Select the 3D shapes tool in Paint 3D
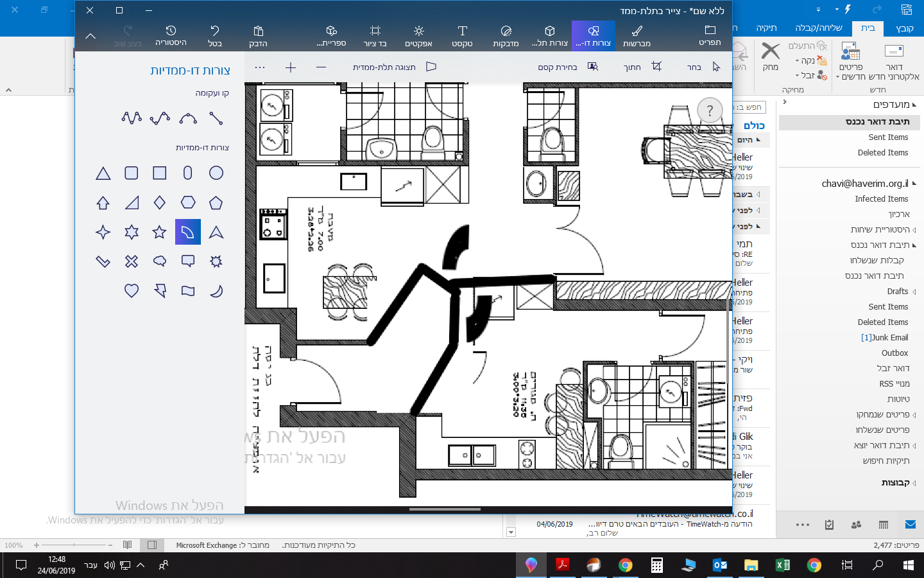The height and width of the screenshot is (578, 924). coord(550,36)
